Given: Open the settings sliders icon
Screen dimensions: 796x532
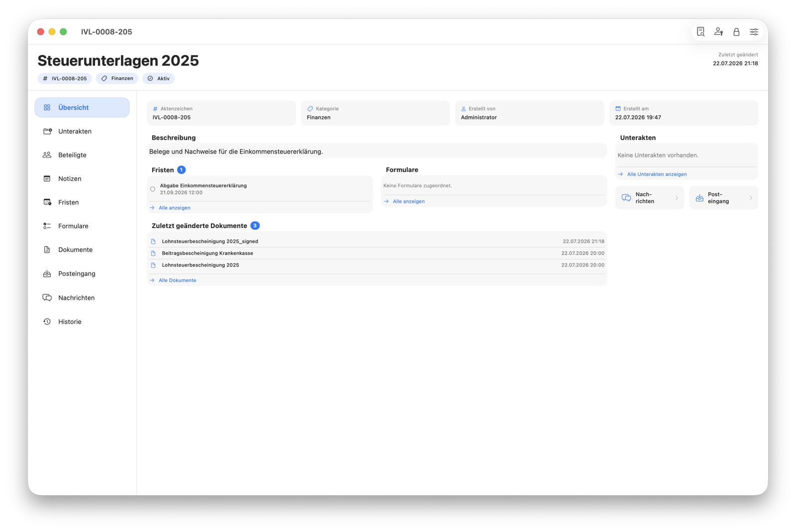Looking at the screenshot, I should 754,32.
